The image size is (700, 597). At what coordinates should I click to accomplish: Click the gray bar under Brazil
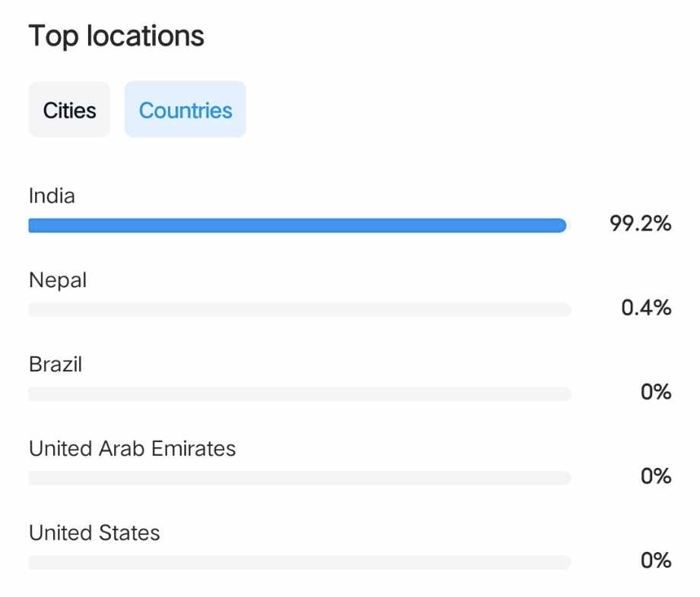pyautogui.click(x=299, y=393)
